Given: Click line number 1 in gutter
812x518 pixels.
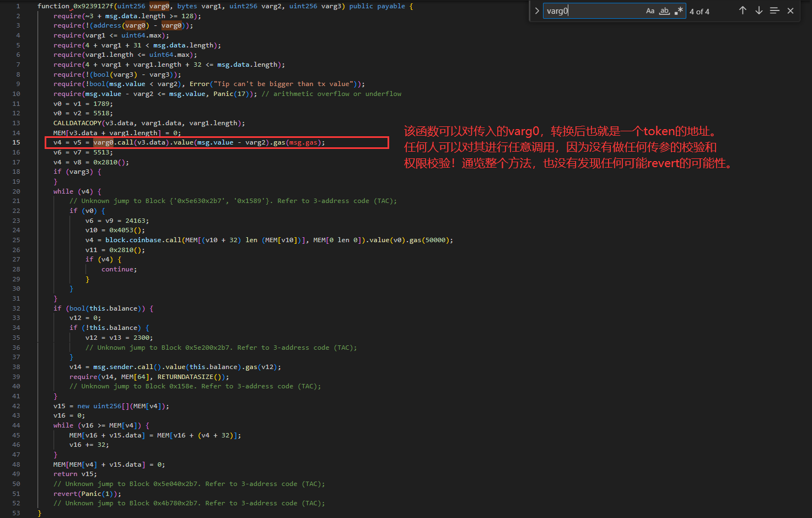Looking at the screenshot, I should (x=18, y=6).
